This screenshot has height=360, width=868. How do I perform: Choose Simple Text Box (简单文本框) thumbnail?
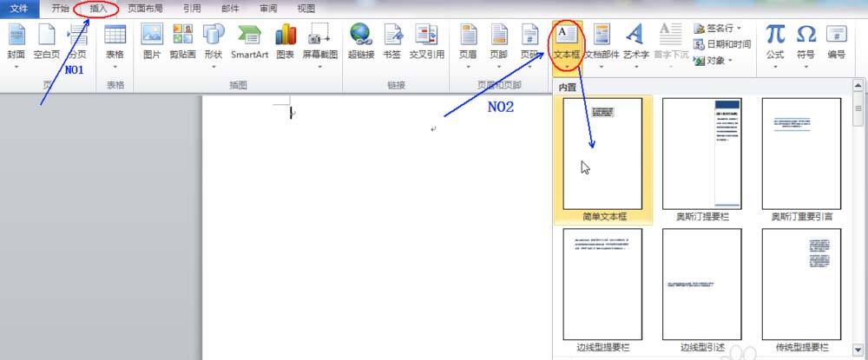pyautogui.click(x=603, y=154)
